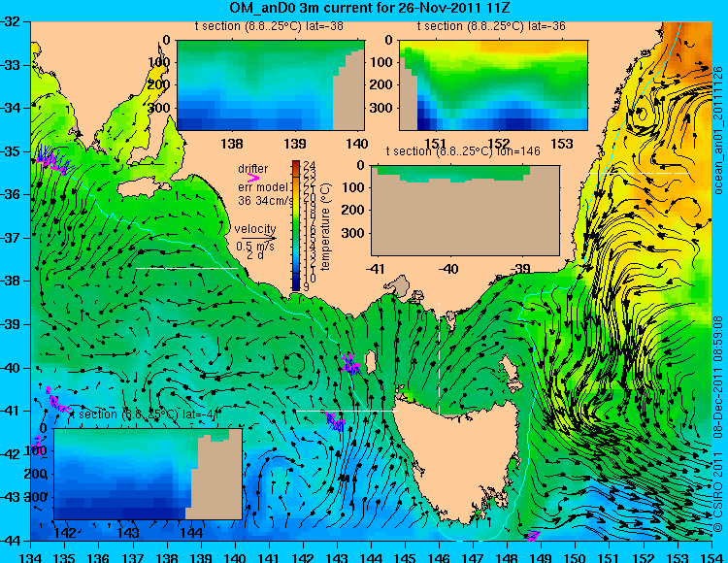Select the 'drifter' legend label
Viewport: 728px width, 563px height.
[x=253, y=169]
